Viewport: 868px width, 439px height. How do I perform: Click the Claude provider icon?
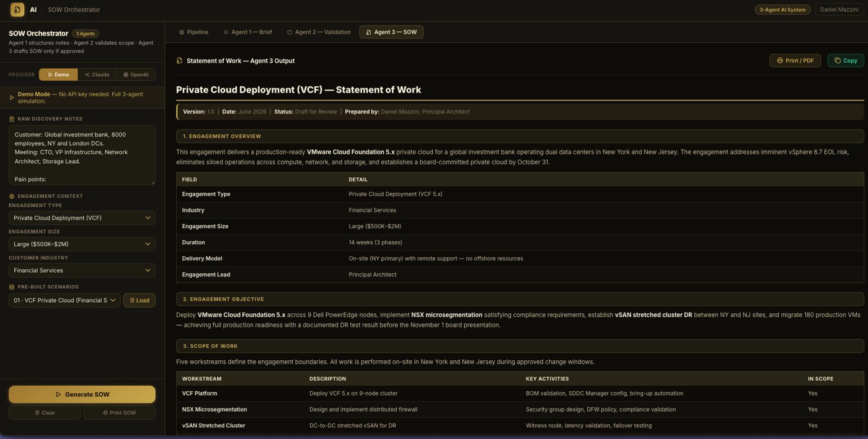[87, 74]
